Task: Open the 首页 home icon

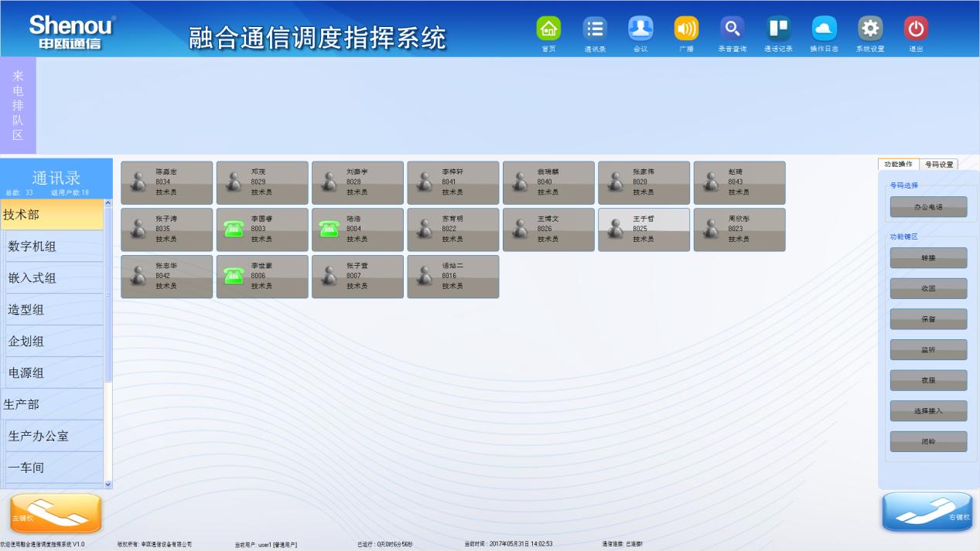Action: click(x=548, y=29)
